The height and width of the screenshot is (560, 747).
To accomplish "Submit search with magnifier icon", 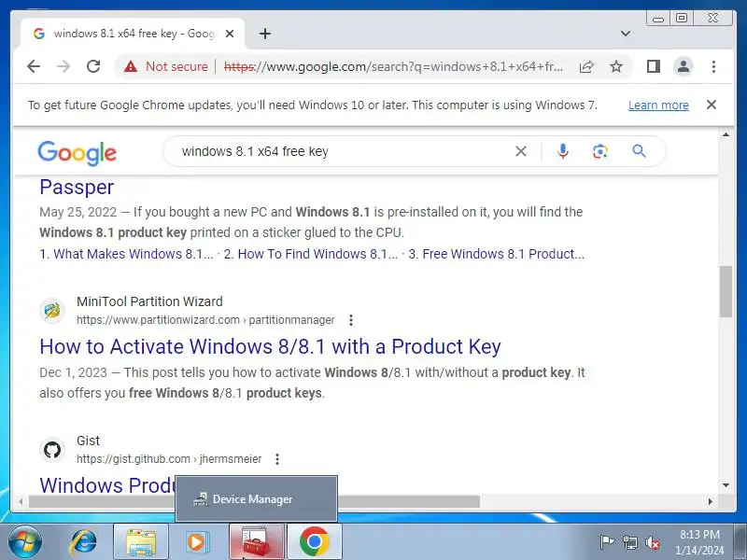I will tap(639, 151).
